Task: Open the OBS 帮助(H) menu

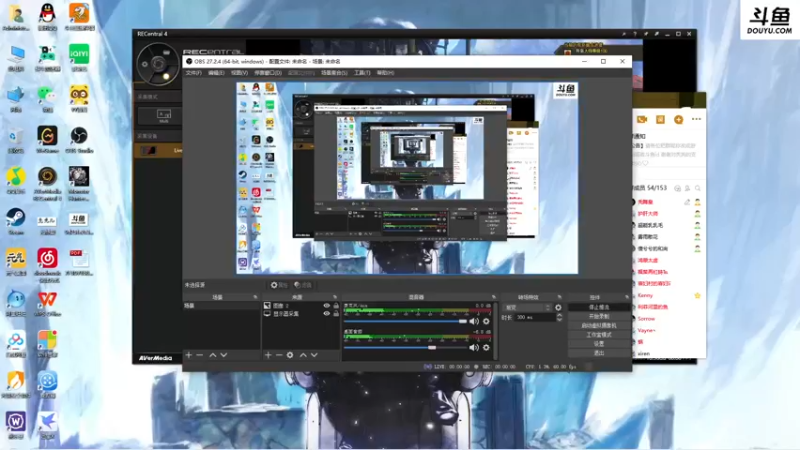Action: (385, 73)
